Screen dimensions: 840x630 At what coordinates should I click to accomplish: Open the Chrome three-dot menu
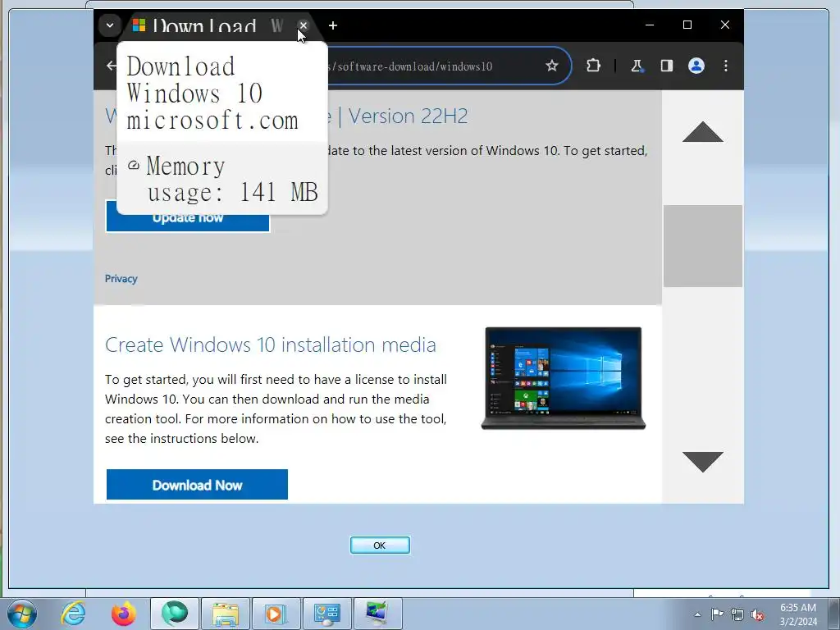726,66
